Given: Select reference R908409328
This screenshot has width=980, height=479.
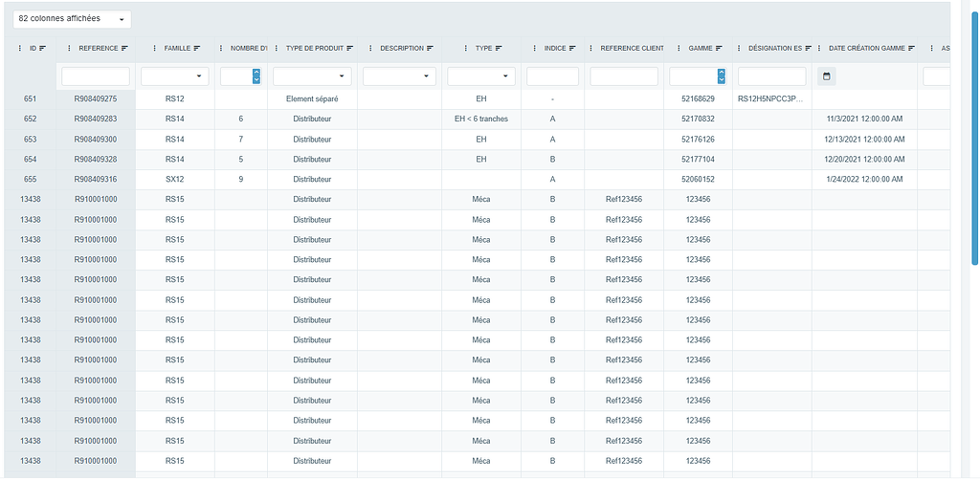Looking at the screenshot, I should [x=96, y=159].
